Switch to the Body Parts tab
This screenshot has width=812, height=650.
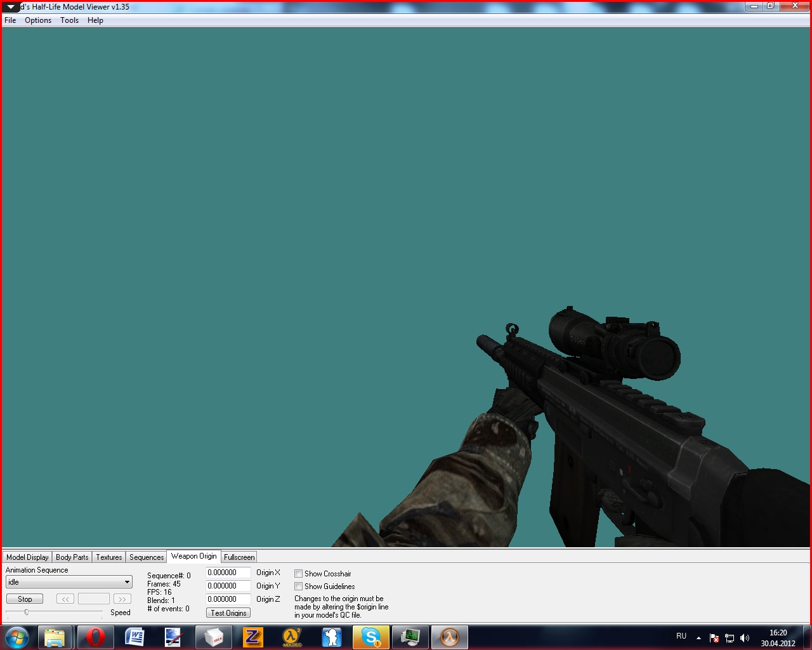72,557
